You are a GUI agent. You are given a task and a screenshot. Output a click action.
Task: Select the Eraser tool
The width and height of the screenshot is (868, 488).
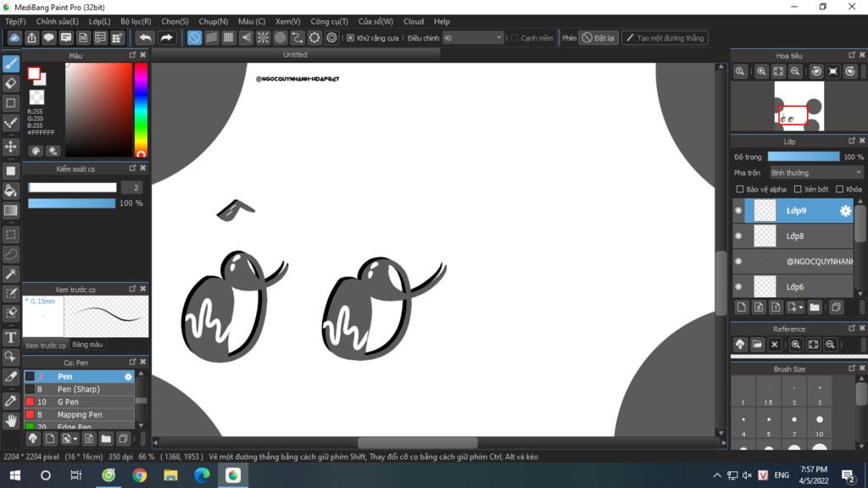click(x=10, y=84)
